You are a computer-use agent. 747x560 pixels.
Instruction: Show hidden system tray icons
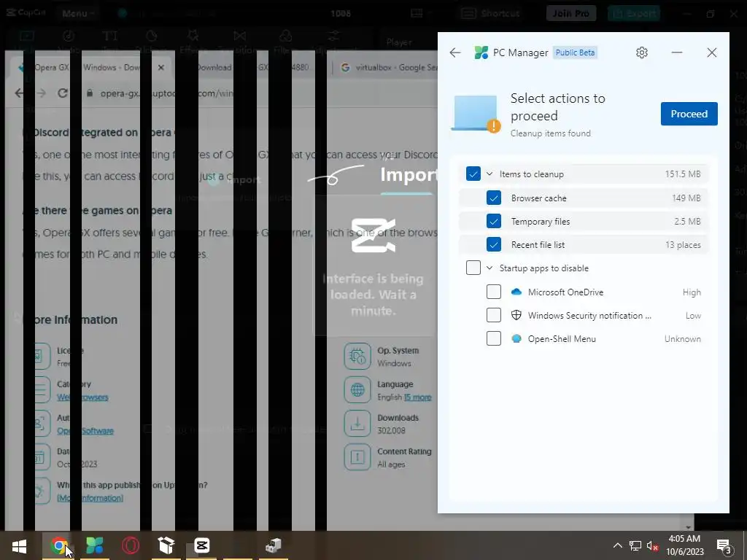click(x=617, y=545)
